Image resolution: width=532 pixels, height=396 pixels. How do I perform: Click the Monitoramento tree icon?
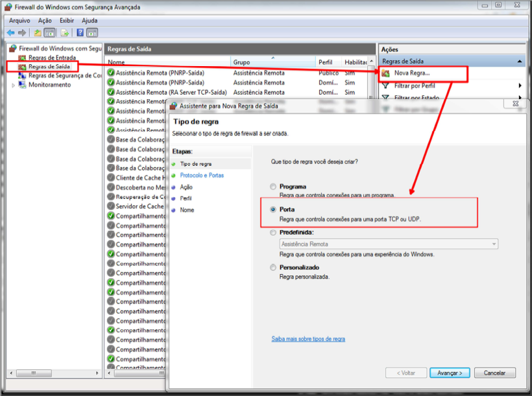tap(22, 84)
